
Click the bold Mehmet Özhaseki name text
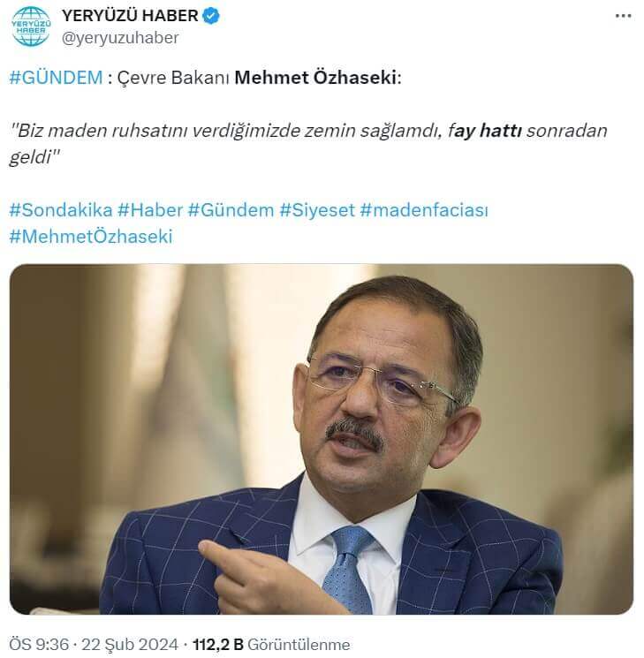[315, 78]
